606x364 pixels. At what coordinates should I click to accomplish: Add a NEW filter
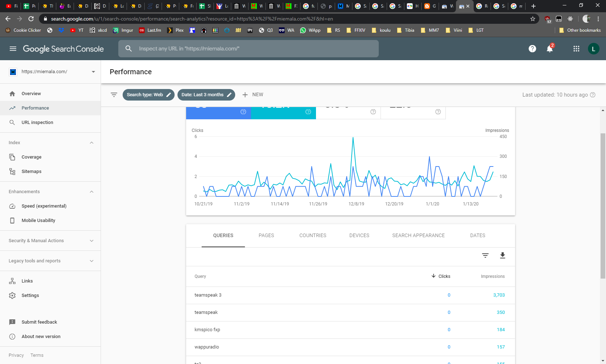[x=253, y=95]
